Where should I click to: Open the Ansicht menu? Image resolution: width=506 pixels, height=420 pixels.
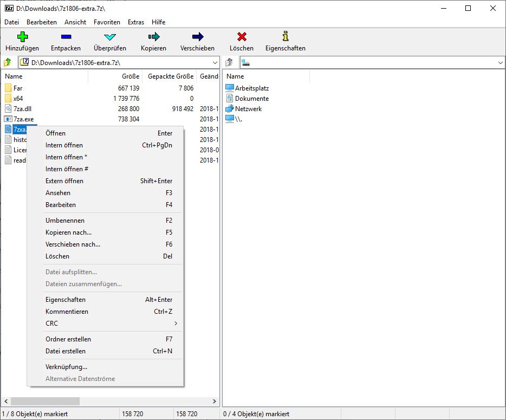pyautogui.click(x=75, y=22)
